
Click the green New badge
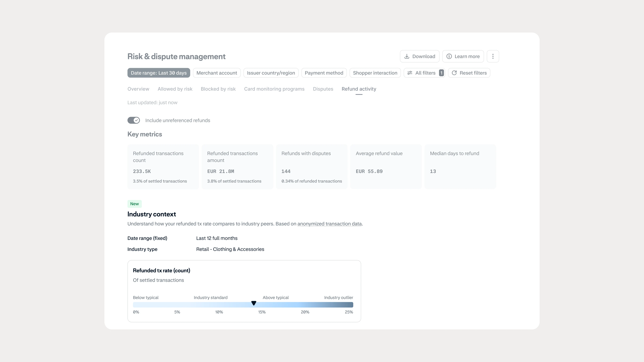point(134,204)
